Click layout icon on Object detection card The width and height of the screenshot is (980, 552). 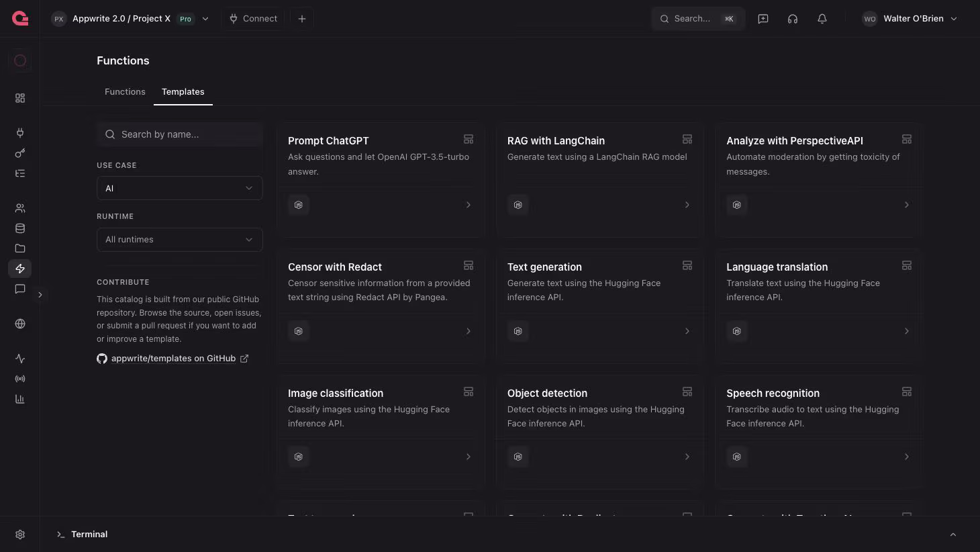(687, 392)
